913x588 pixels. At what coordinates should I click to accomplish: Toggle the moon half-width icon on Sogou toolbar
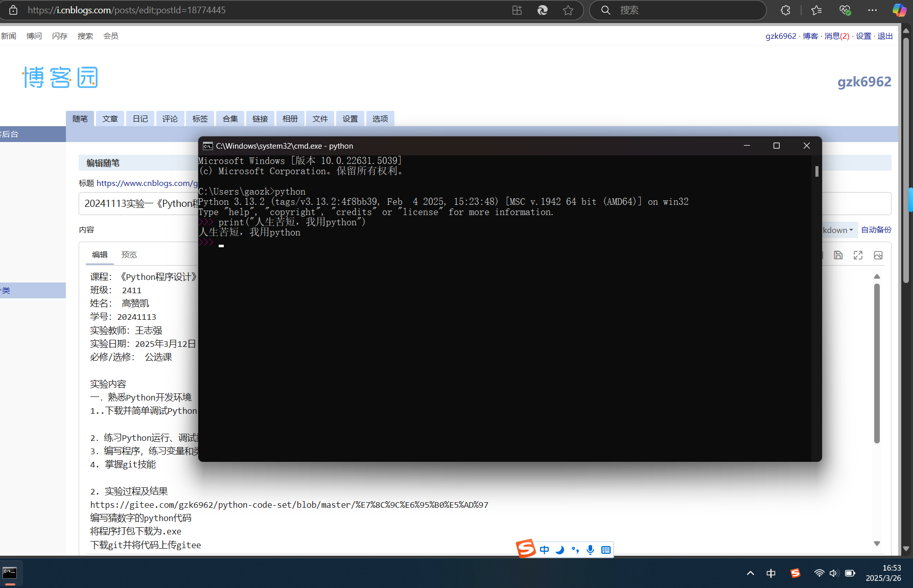[x=560, y=550]
